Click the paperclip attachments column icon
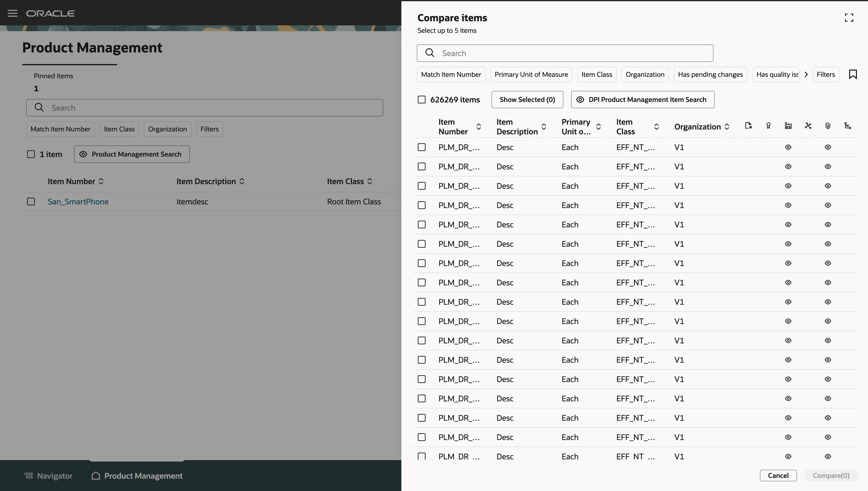Screen dimensions: 868x491 click(828, 126)
